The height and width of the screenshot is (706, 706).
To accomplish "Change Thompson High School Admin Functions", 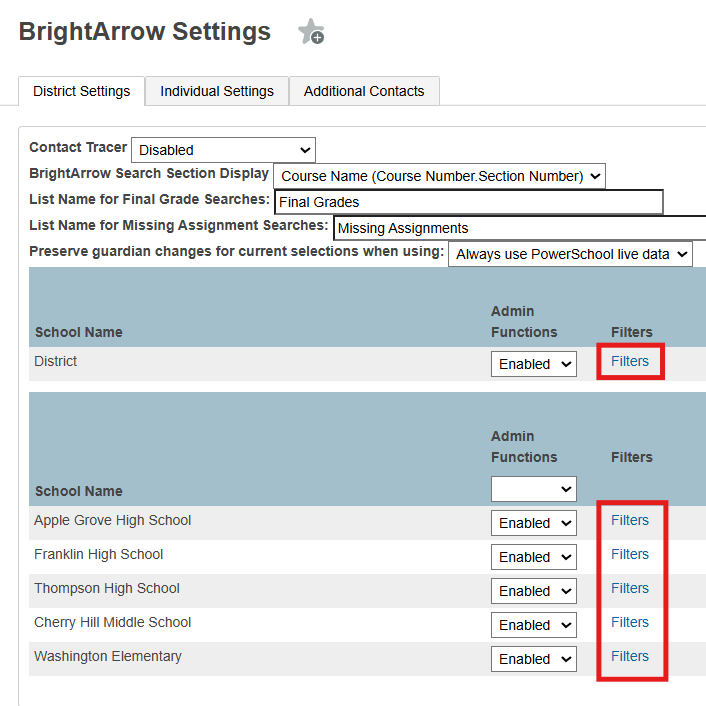I will [534, 591].
